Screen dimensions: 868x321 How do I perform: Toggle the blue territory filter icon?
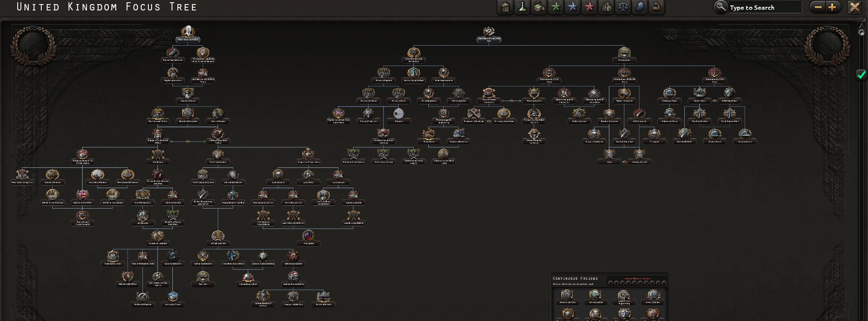(640, 7)
